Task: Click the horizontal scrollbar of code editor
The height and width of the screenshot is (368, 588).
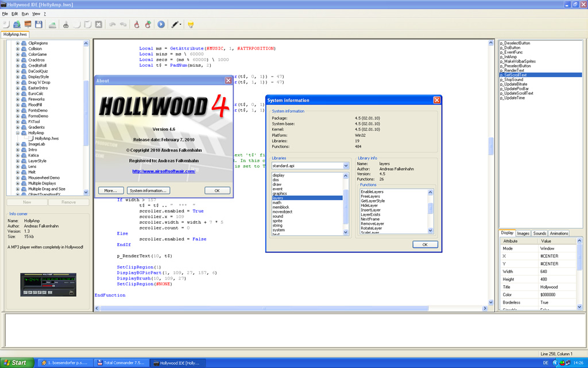Action: point(264,308)
